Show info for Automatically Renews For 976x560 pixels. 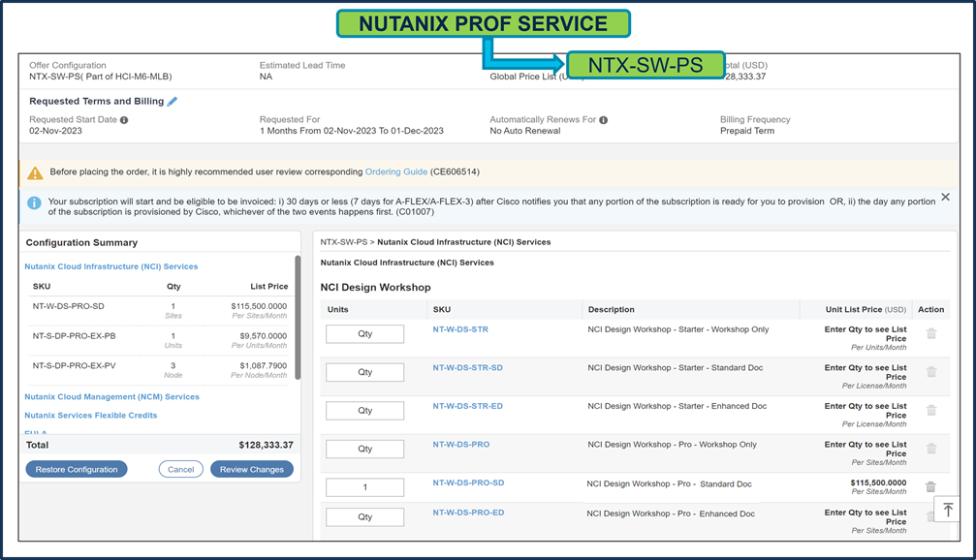tap(603, 120)
